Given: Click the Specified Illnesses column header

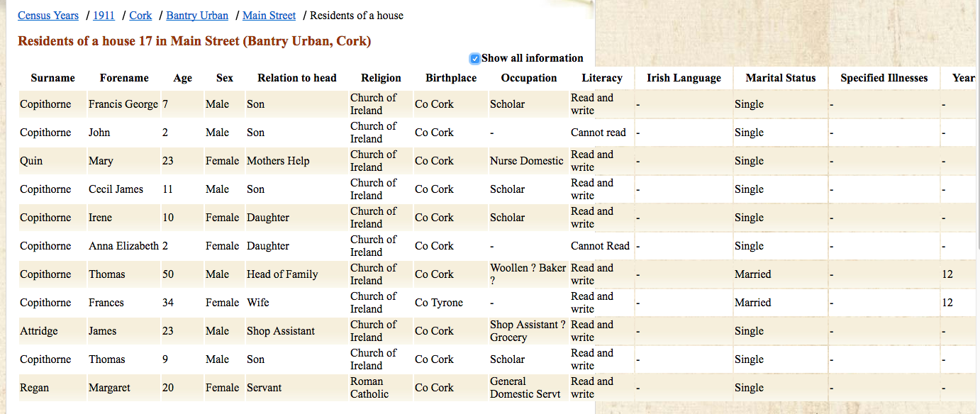Looking at the screenshot, I should (x=884, y=78).
